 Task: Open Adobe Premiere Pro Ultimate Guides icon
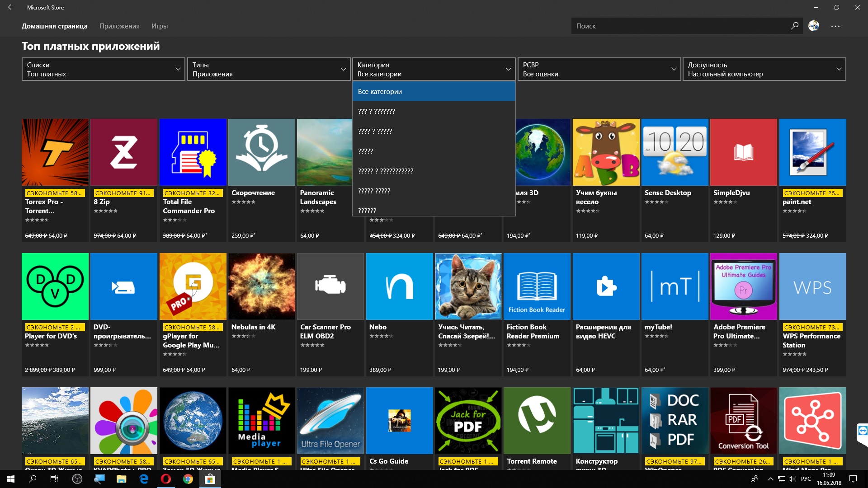pos(744,286)
